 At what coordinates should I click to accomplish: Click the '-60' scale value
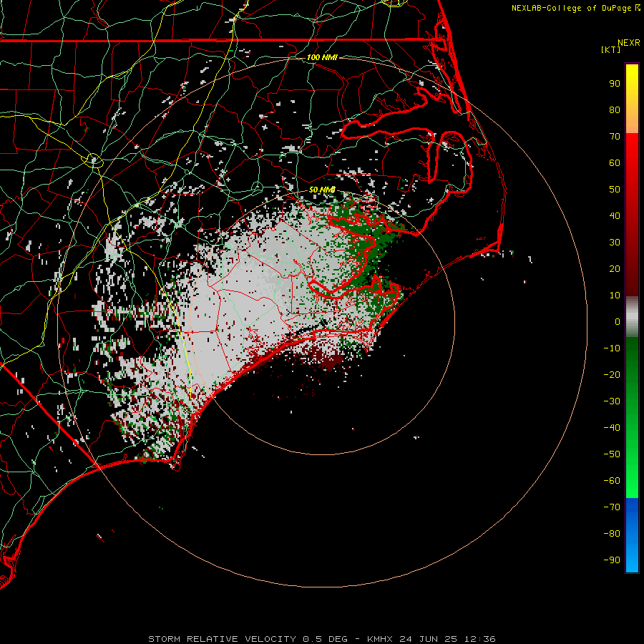tap(612, 481)
